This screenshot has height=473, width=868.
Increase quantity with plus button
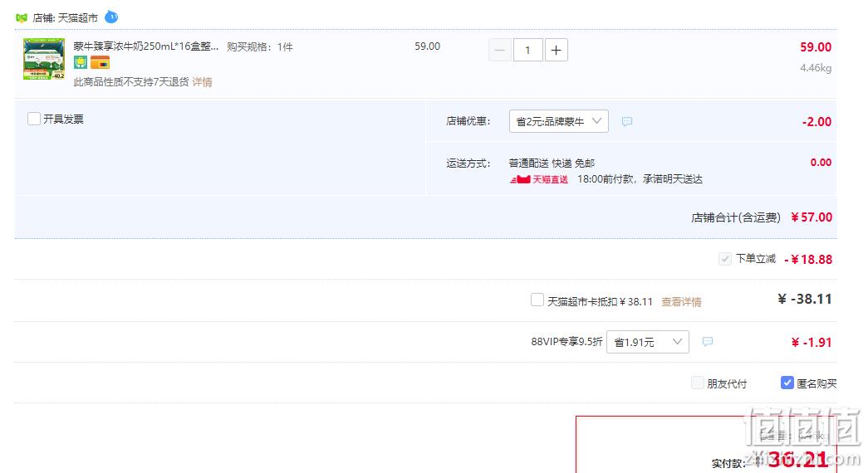pos(557,51)
